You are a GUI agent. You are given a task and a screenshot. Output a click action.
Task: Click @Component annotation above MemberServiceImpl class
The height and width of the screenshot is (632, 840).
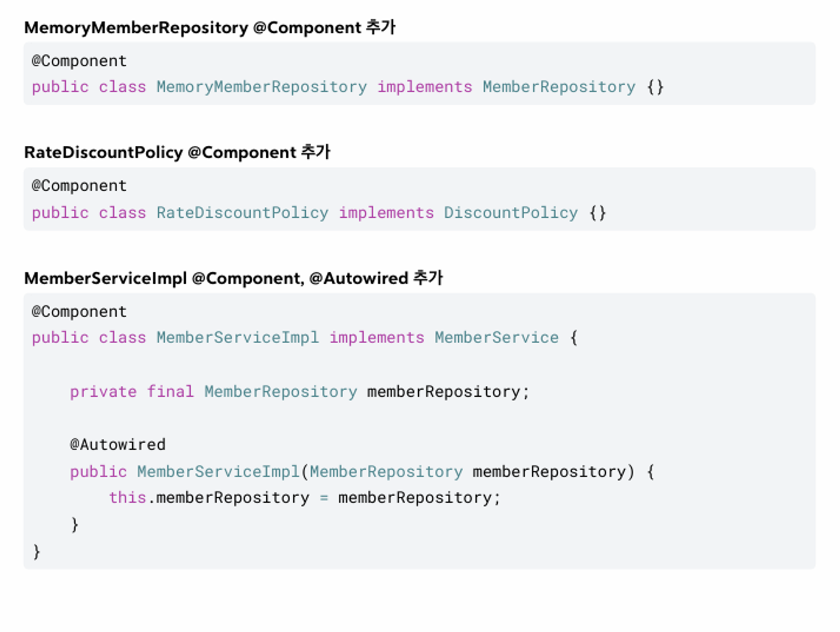79,312
